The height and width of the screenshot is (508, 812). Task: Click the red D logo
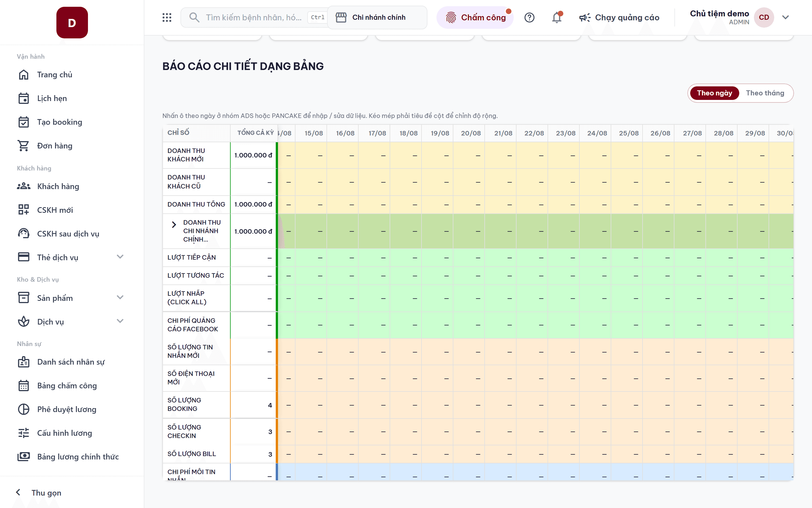click(x=72, y=23)
